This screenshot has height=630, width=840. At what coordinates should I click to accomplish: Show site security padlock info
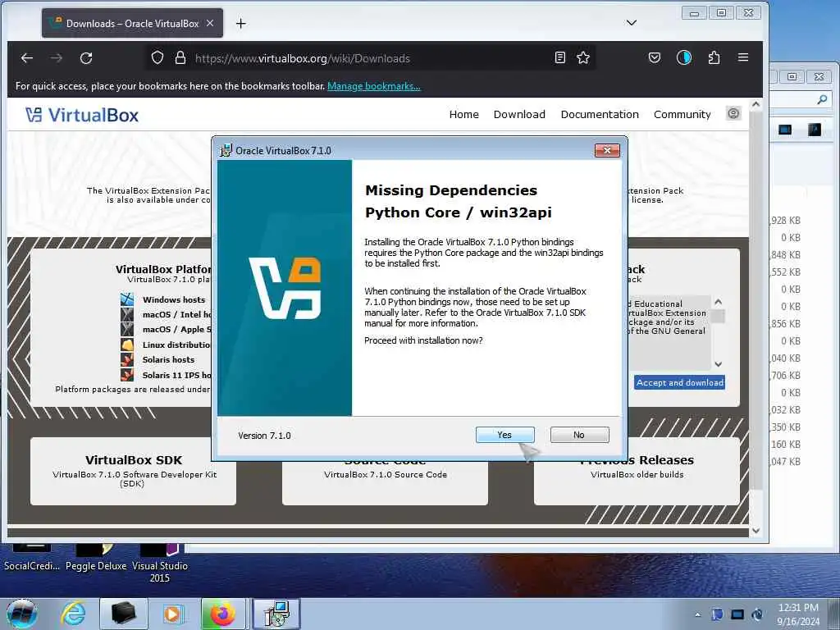point(180,58)
